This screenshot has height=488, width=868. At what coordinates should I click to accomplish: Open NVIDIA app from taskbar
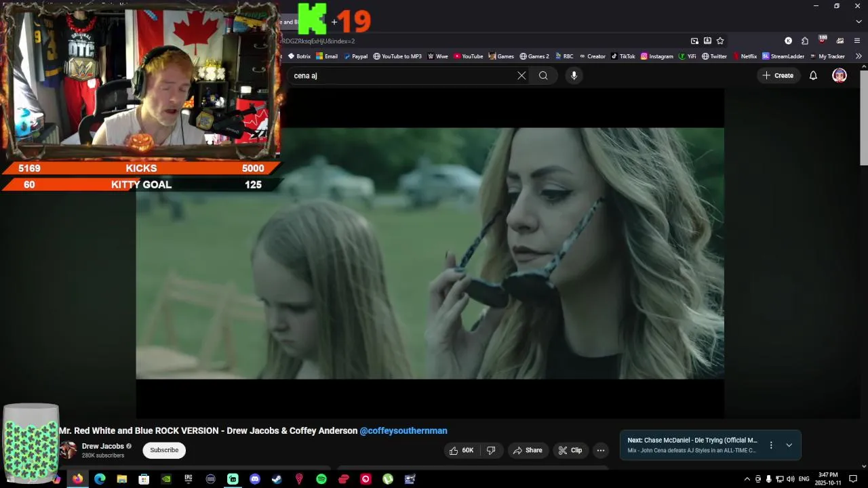(166, 479)
